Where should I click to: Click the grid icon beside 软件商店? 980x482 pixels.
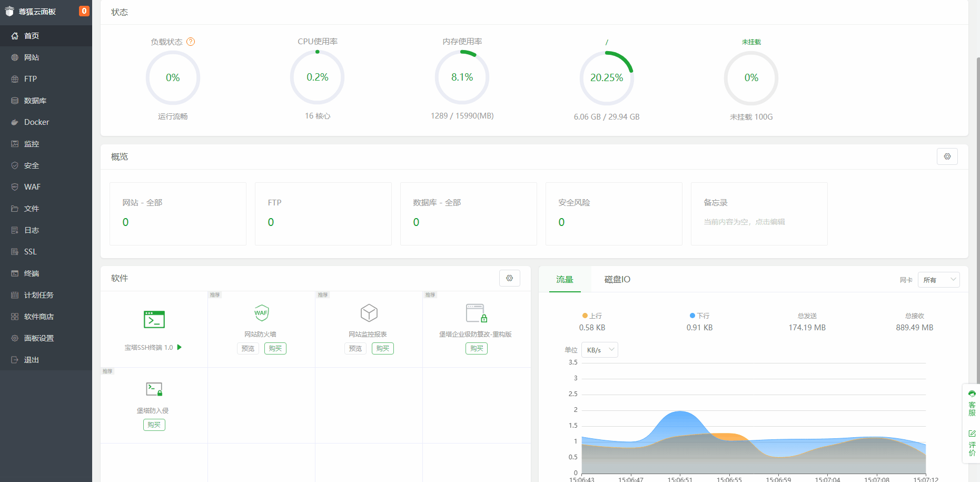(x=15, y=317)
